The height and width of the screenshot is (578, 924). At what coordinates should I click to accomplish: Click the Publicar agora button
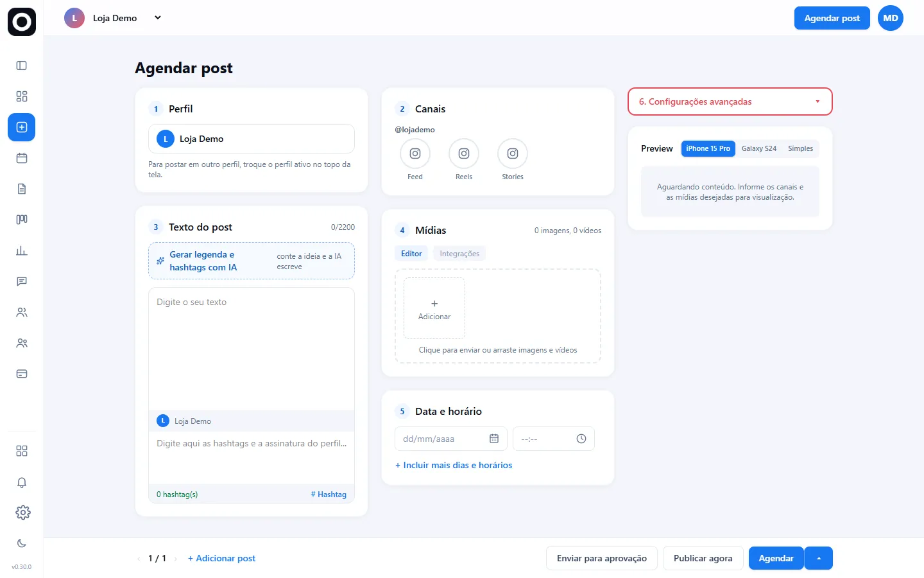703,558
